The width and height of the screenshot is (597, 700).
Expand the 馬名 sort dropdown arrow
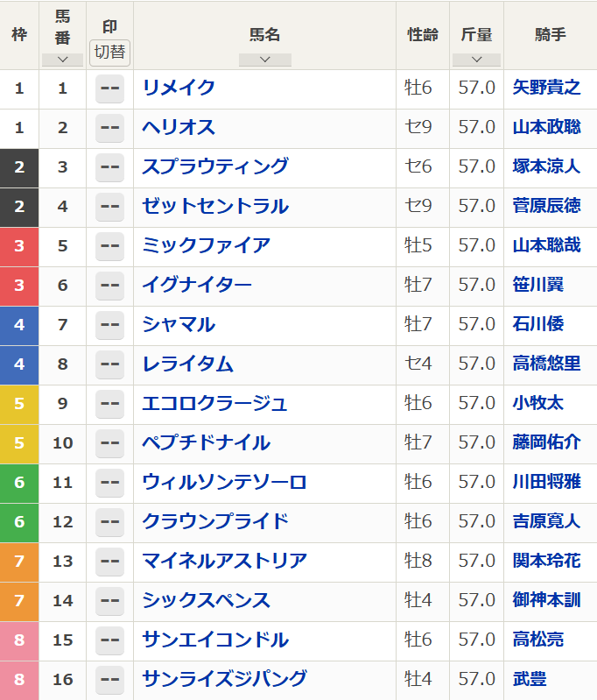point(264,60)
